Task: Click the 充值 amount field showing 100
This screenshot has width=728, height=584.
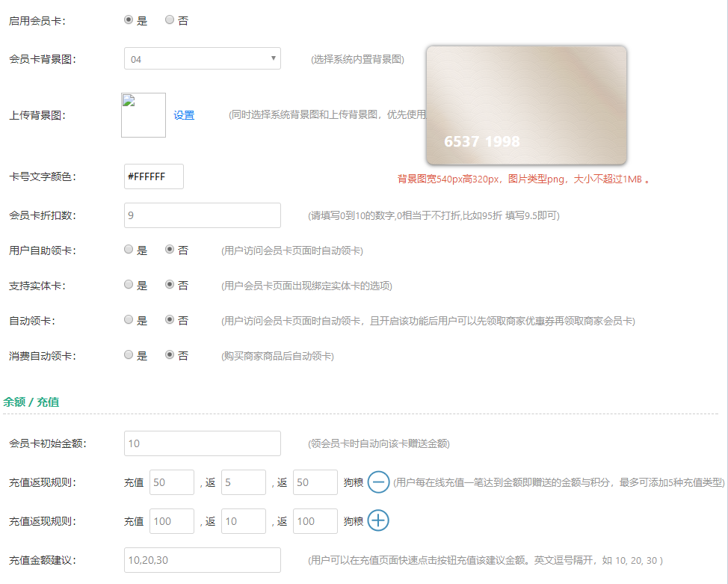Action: coord(172,521)
